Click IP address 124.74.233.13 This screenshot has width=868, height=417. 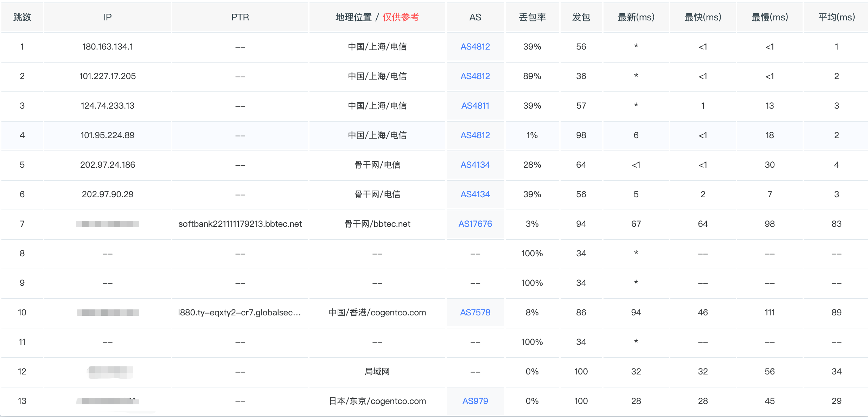click(x=108, y=106)
